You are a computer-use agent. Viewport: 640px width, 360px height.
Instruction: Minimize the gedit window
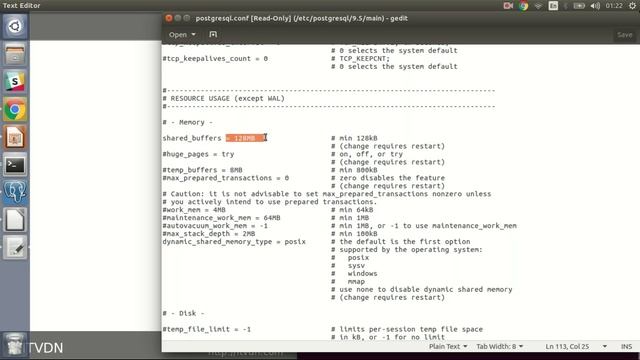pos(178,18)
